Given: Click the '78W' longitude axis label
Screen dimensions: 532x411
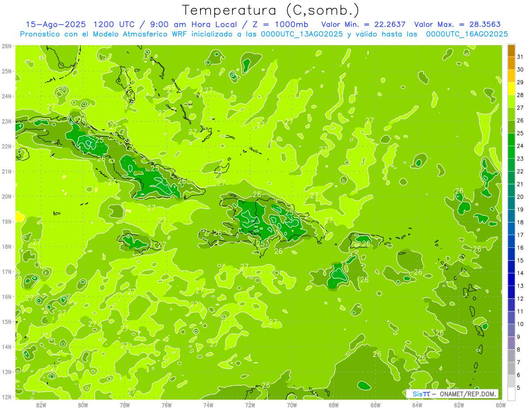Looking at the screenshot, I should [125, 405].
